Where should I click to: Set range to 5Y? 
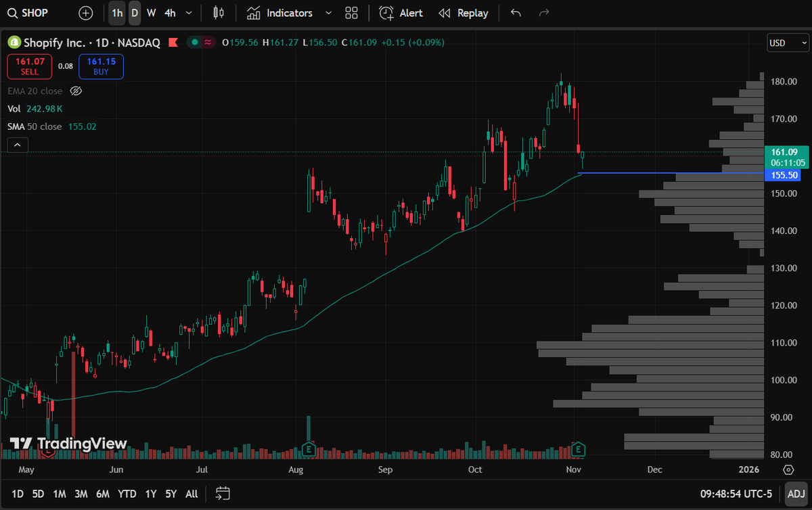tap(171, 494)
